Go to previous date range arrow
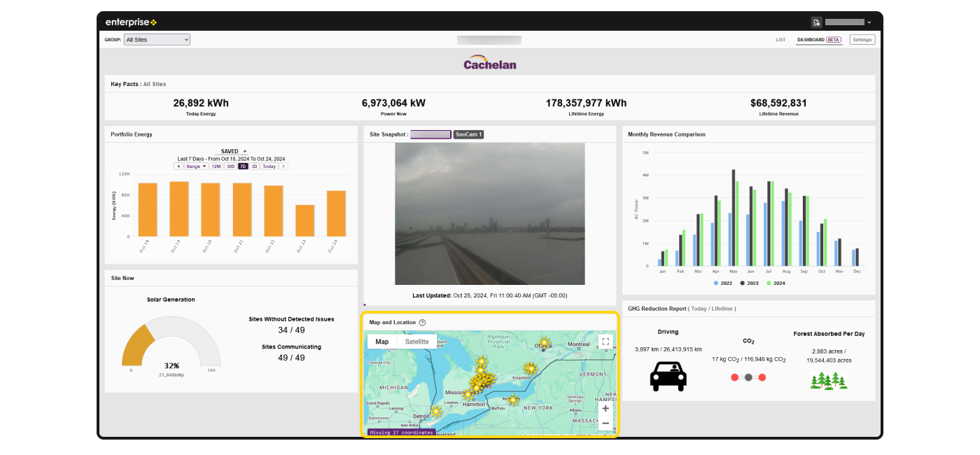This screenshot has width=980, height=455. 178,167
